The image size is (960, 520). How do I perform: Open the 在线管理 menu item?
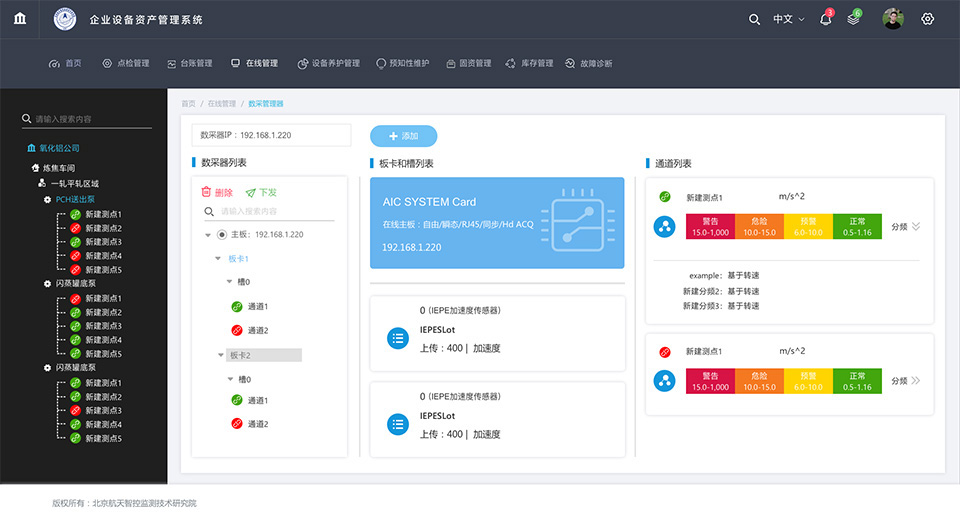pos(255,63)
